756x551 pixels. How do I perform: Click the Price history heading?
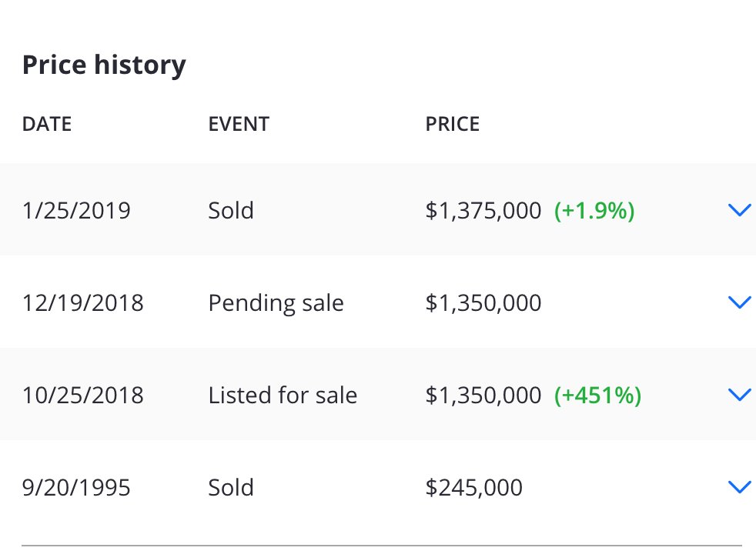click(x=104, y=65)
